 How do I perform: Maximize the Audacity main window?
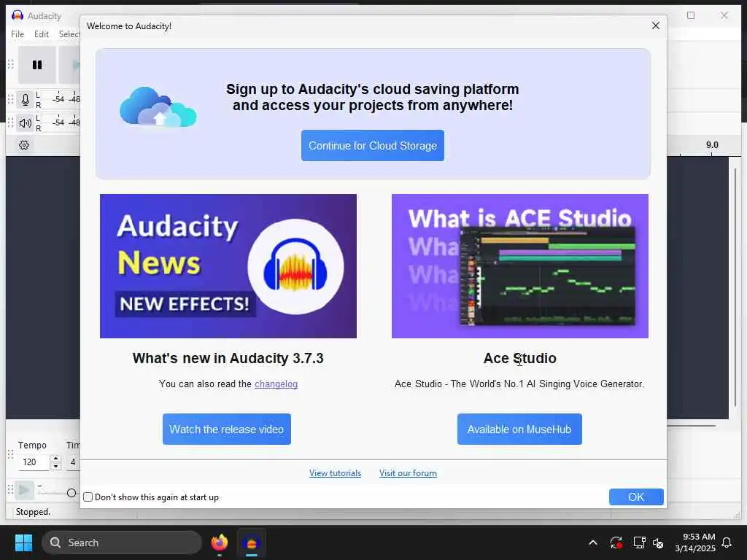point(691,15)
